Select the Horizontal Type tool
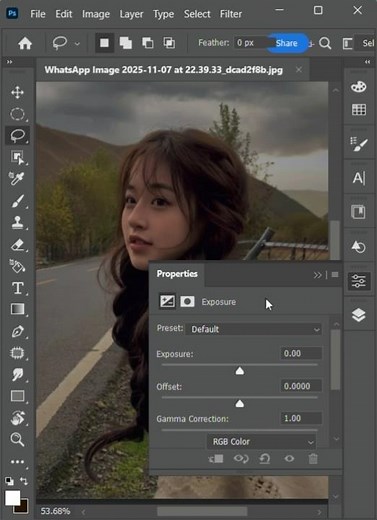The width and height of the screenshot is (377, 520). (x=17, y=288)
